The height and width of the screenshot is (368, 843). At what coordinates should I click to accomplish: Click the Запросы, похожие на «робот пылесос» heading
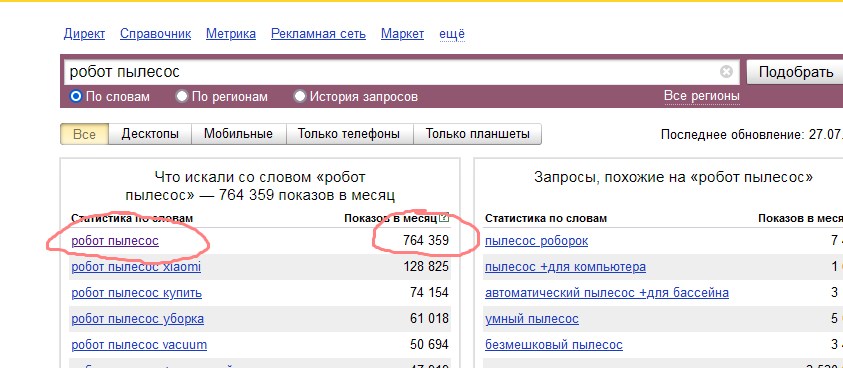[x=674, y=177]
